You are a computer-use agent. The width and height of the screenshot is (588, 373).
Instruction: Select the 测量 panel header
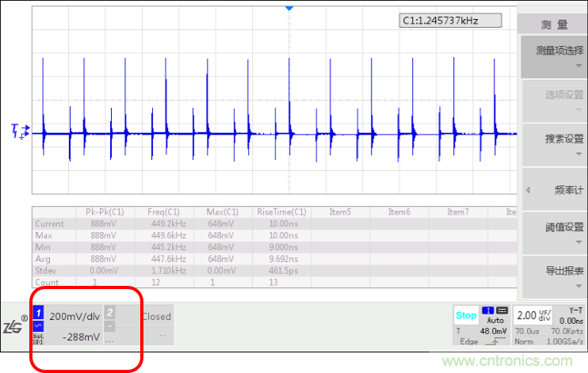pos(553,25)
